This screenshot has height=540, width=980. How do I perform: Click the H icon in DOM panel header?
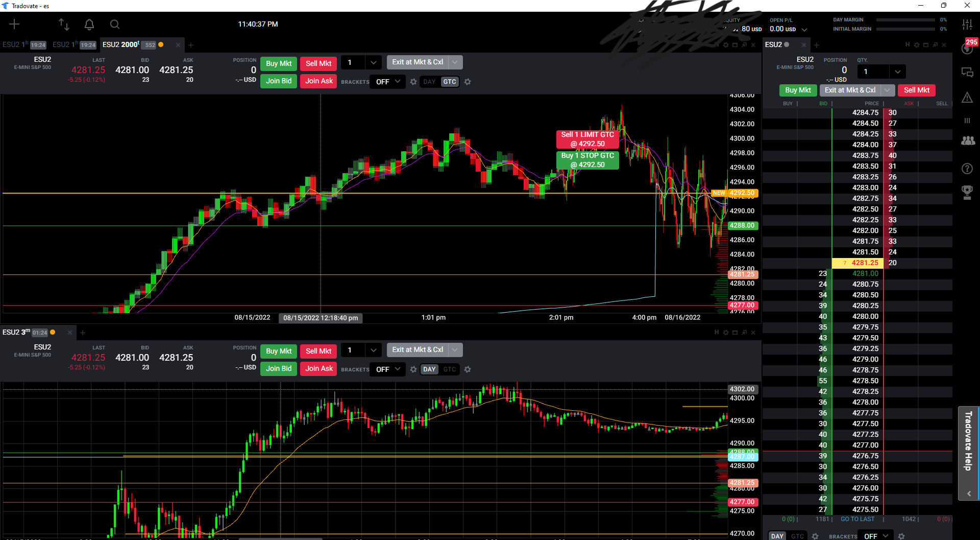pos(908,45)
